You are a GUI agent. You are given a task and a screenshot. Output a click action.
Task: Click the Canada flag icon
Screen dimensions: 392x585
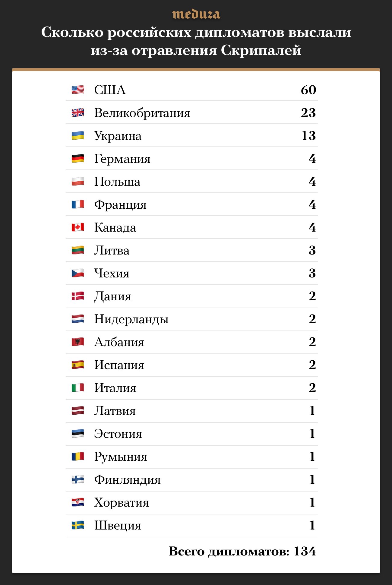tap(78, 227)
